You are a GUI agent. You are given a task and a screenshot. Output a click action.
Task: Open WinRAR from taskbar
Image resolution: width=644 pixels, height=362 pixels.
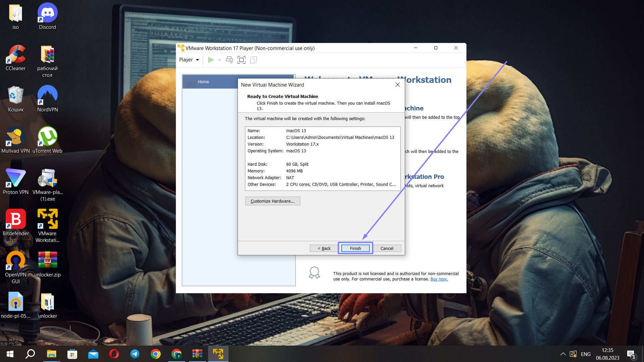click(197, 354)
